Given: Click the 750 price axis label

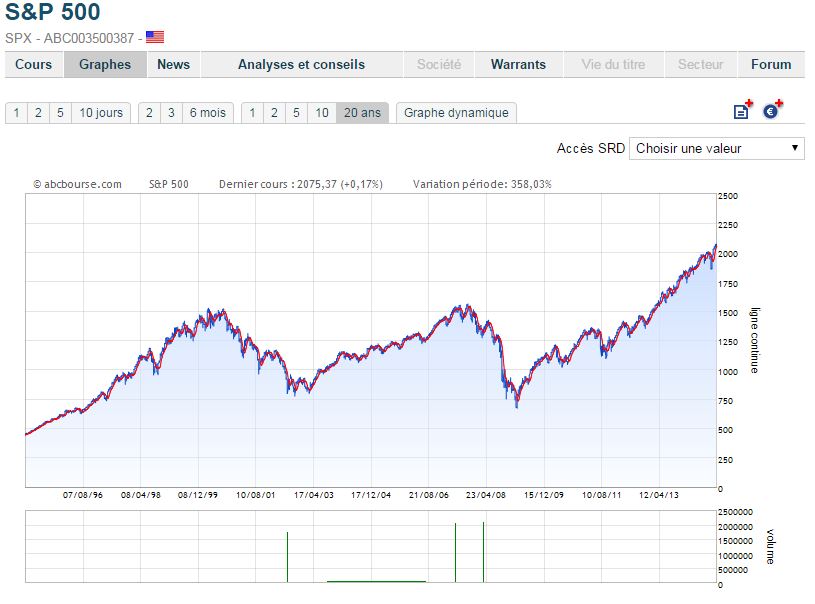Looking at the screenshot, I should 726,401.
